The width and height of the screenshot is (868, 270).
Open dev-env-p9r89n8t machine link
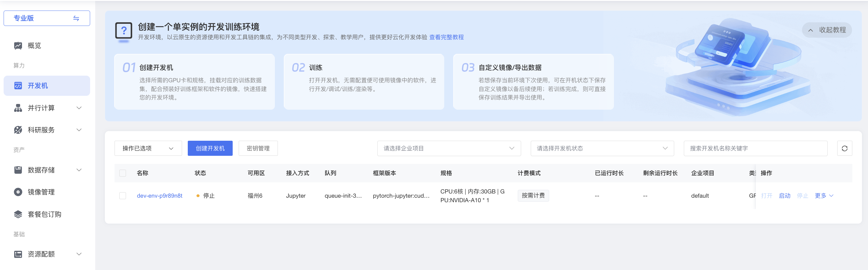[159, 196]
